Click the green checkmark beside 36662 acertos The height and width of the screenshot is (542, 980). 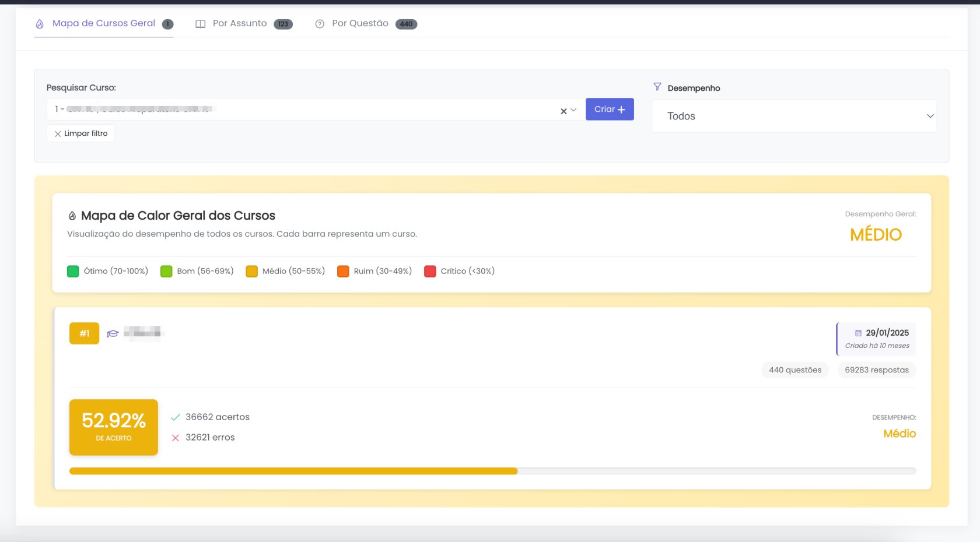[x=175, y=417]
